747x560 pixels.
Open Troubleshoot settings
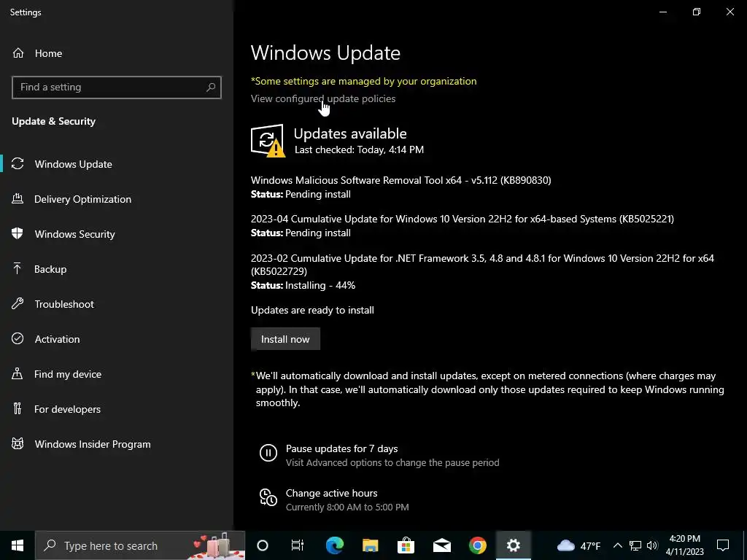(64, 304)
